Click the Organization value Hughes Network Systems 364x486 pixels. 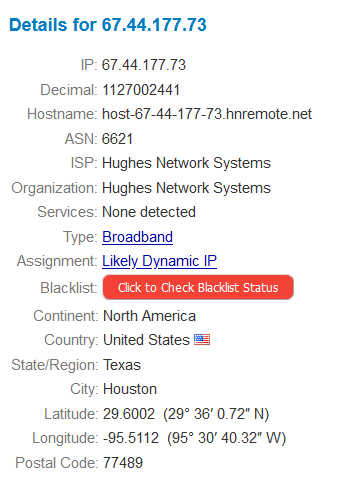tap(186, 188)
